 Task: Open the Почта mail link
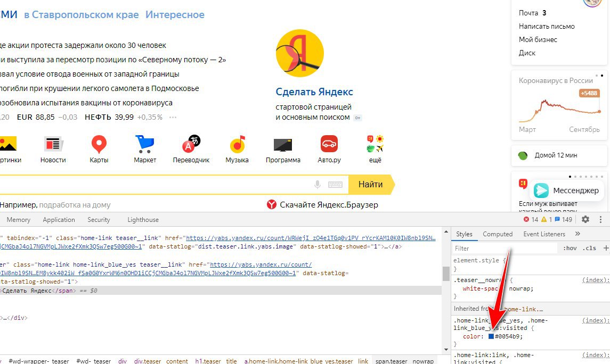pyautogui.click(x=528, y=13)
